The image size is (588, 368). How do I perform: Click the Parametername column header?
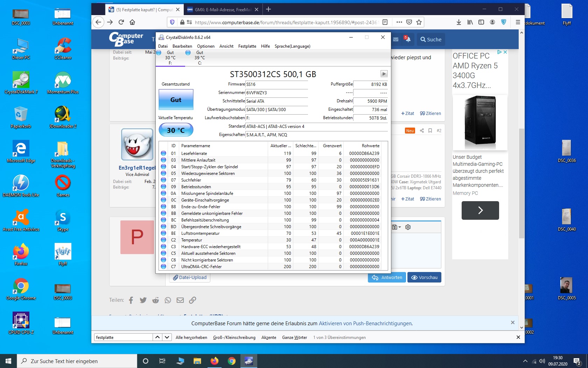coord(224,146)
